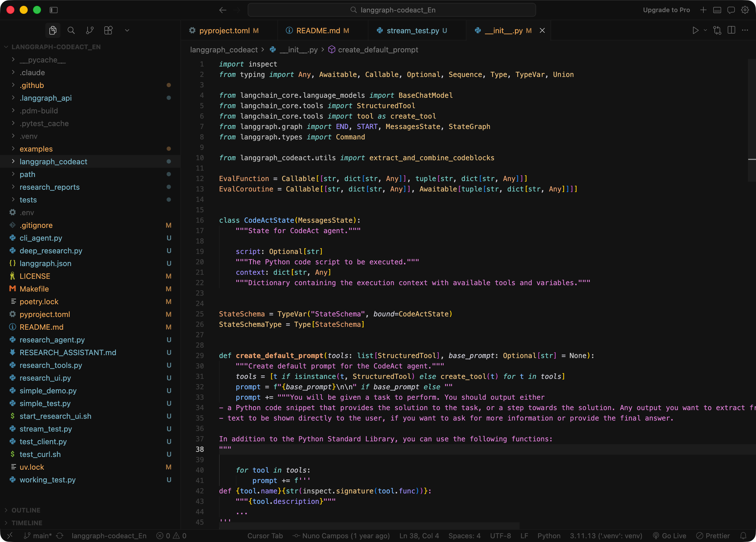Open working_test.py file

(x=90, y=480)
